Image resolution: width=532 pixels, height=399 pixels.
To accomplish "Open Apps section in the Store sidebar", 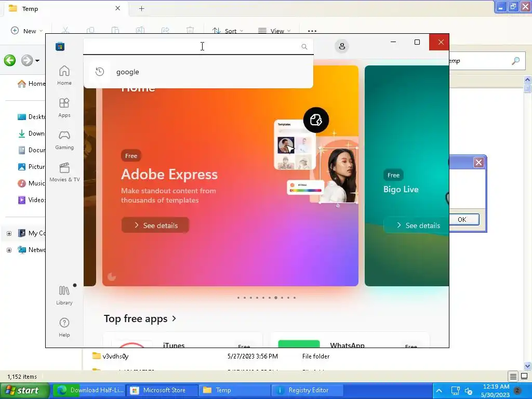I will [x=64, y=108].
